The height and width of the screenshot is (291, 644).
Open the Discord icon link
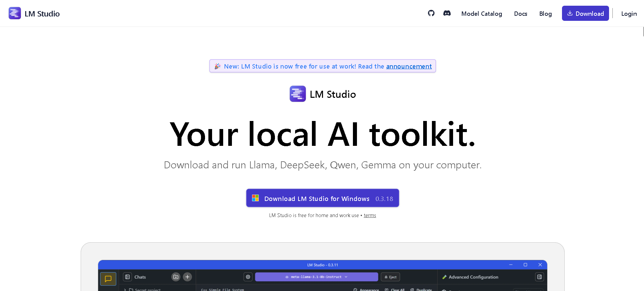tap(447, 13)
